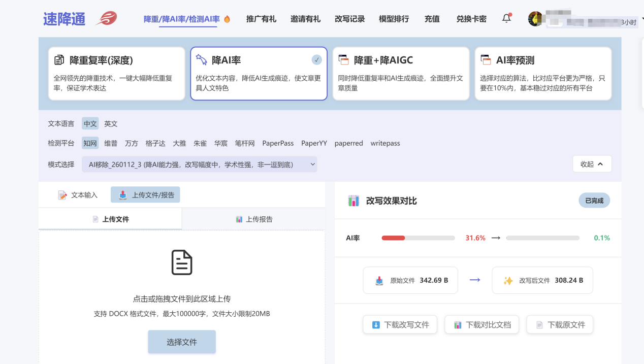Screen dimensions: 644x364
Task: Click the small page icon beside 上传文件
Action: click(95, 219)
